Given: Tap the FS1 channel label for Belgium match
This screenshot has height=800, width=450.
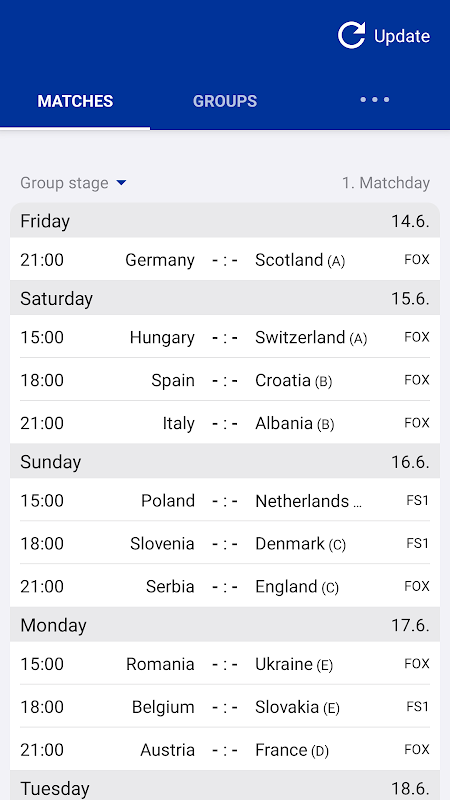Looking at the screenshot, I should (418, 706).
